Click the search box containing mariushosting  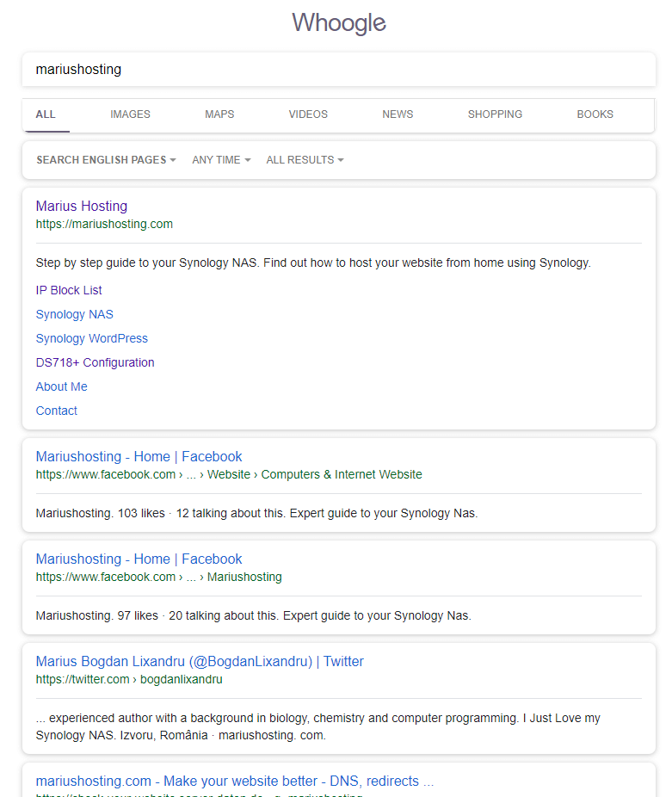click(x=338, y=70)
